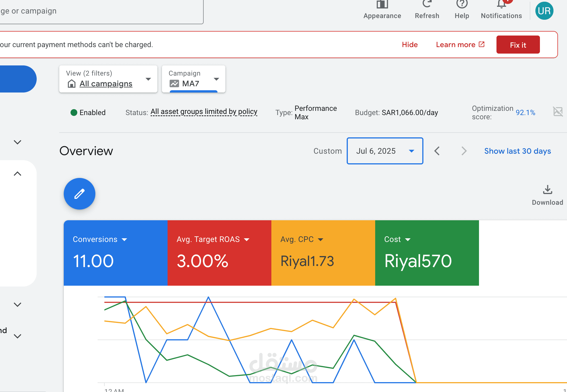The height and width of the screenshot is (392, 567).
Task: Click the blue pencil edit button
Action: coord(80,194)
